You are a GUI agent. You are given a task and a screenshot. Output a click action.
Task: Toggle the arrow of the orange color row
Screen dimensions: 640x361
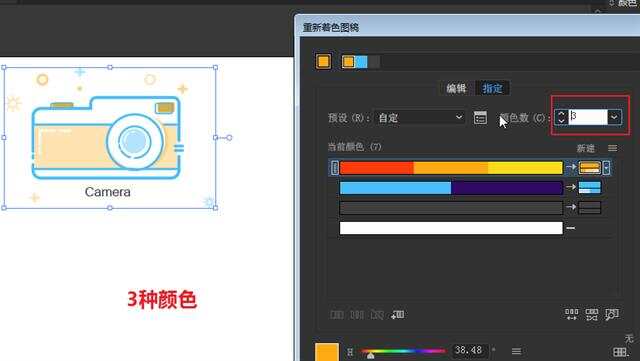coord(571,167)
